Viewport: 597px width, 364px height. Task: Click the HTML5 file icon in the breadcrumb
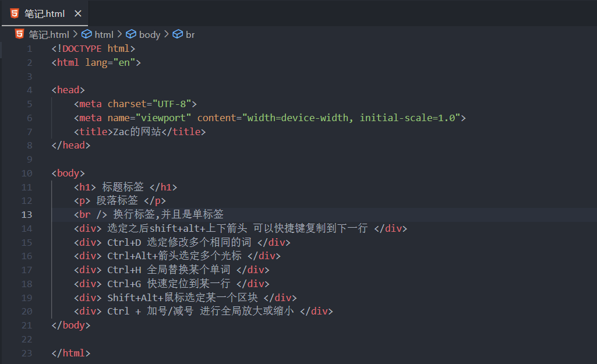[19, 34]
